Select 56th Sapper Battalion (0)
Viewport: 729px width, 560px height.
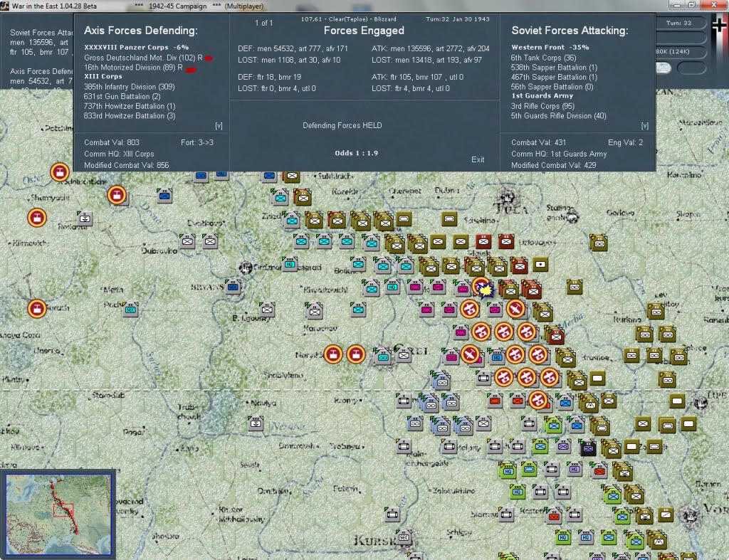point(552,87)
